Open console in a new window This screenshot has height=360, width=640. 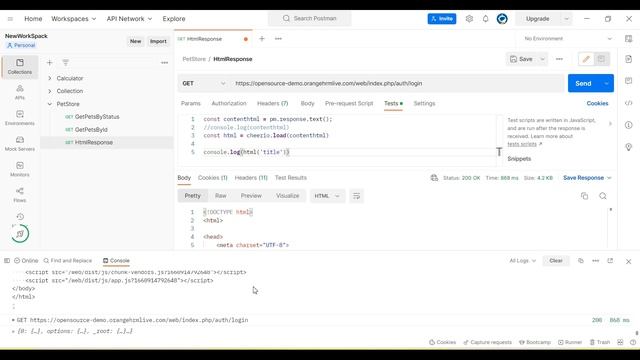[x=610, y=260]
